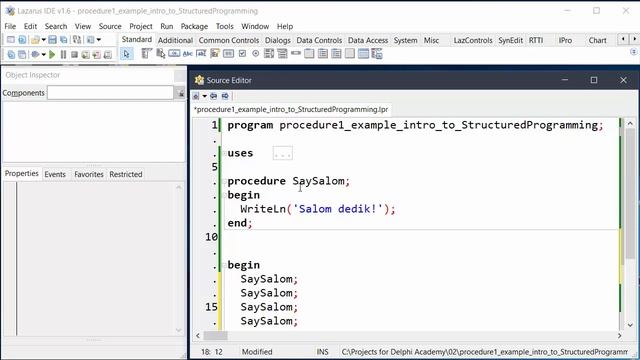This screenshot has width=640, height=360.
Task: Pick the TComboBox component icon
Action: (282, 53)
